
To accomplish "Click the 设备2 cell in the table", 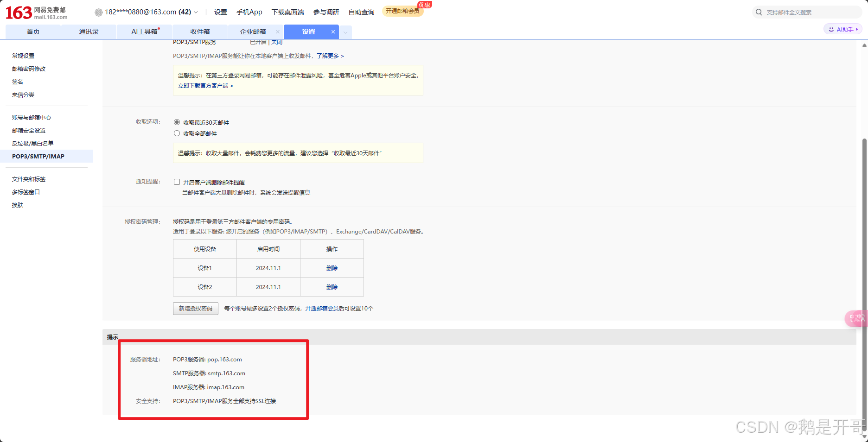I will (205, 287).
